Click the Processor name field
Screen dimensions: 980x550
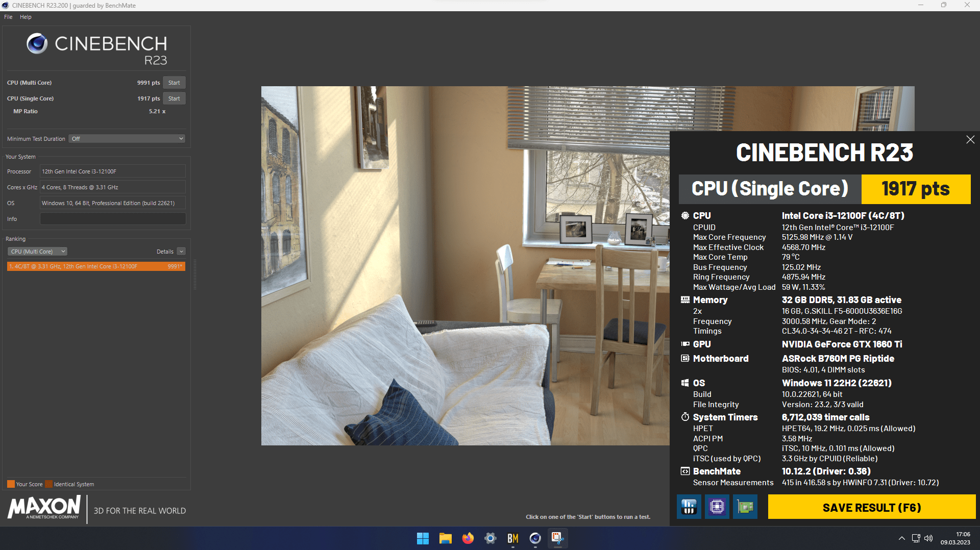(x=113, y=171)
